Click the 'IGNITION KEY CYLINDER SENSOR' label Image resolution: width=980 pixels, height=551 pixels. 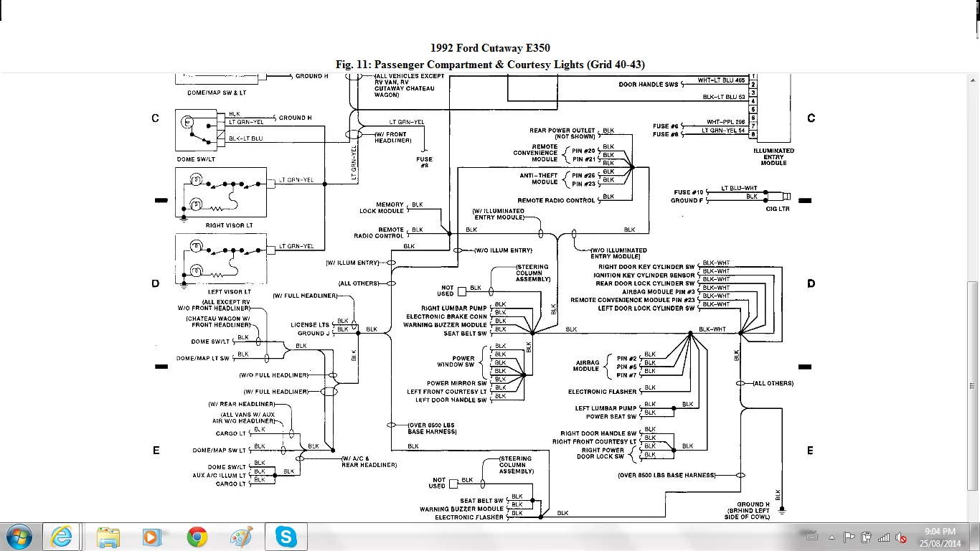[644, 275]
